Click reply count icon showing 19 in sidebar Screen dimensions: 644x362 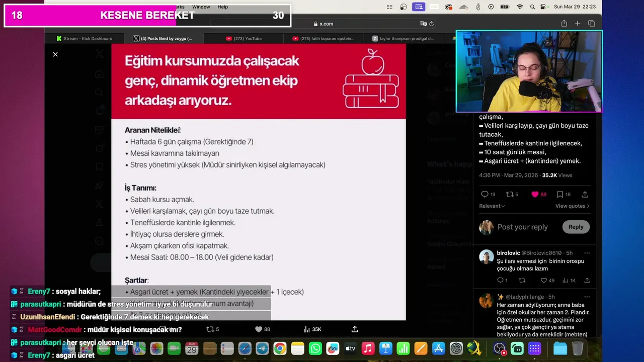pos(488,195)
